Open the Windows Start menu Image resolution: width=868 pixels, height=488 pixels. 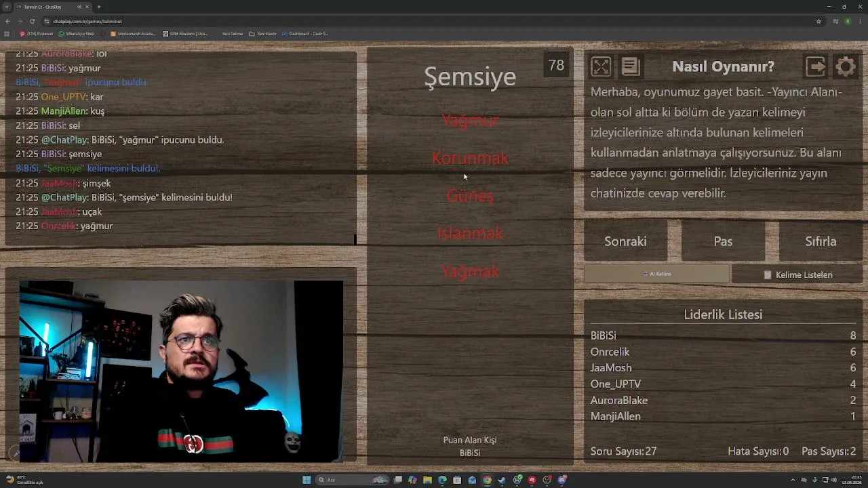tap(307, 480)
